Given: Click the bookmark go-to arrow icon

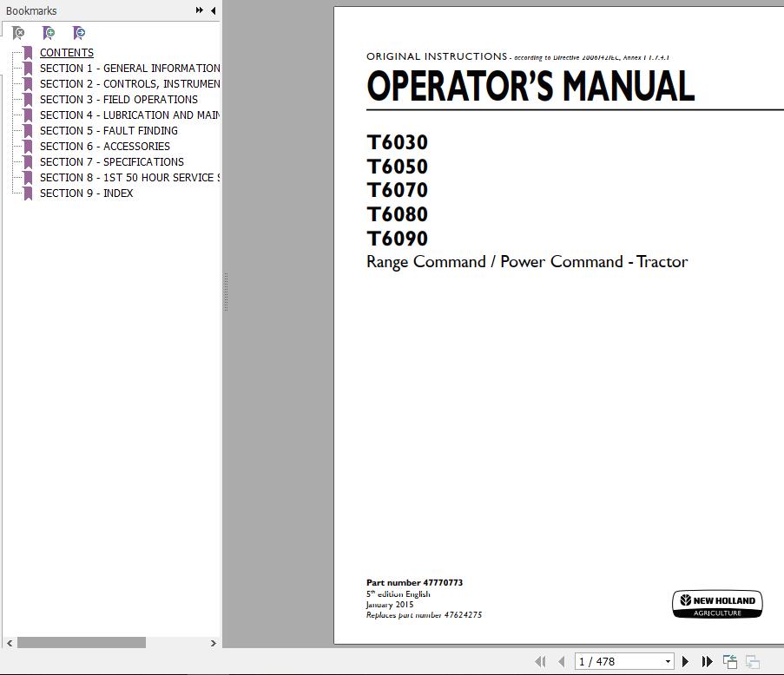Looking at the screenshot, I should [x=79, y=33].
